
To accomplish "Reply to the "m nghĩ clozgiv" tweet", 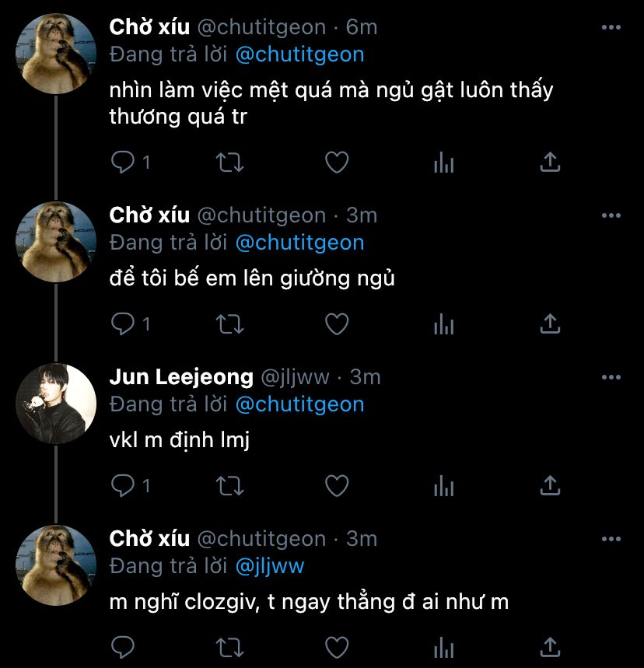I will coord(123,648).
